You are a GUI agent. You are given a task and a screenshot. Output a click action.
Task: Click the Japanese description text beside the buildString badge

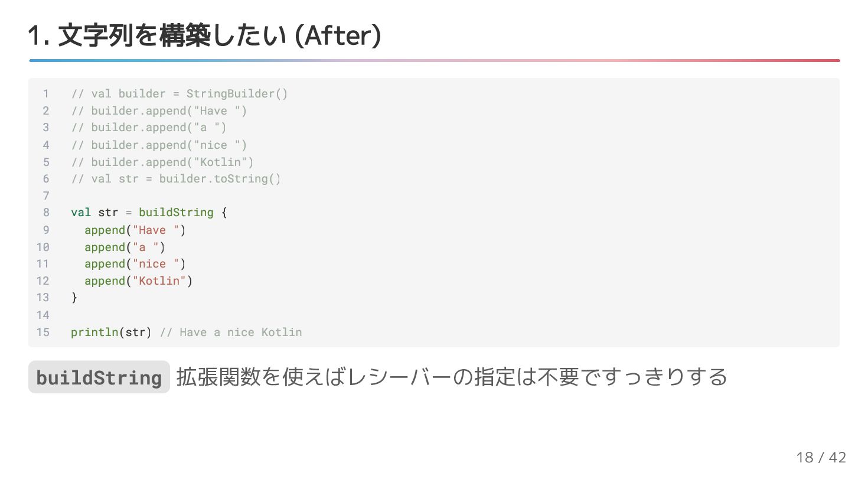452,377
